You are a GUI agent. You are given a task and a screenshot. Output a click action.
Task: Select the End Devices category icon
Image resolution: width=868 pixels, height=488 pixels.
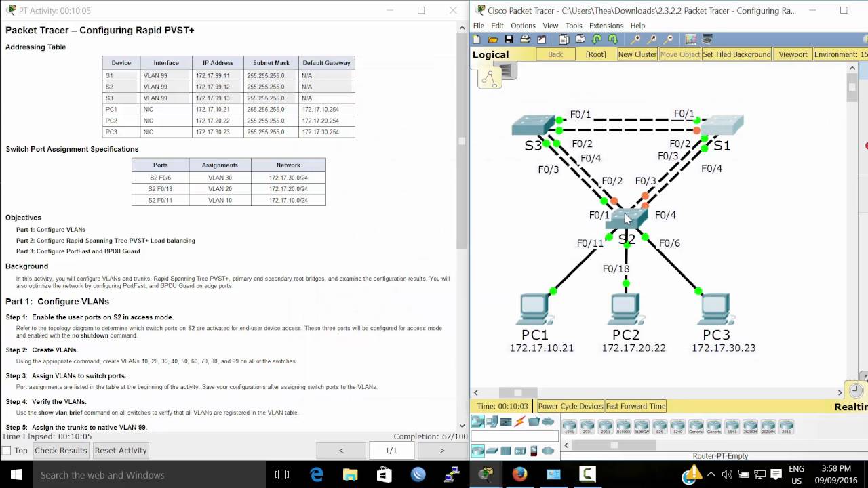coord(492,422)
